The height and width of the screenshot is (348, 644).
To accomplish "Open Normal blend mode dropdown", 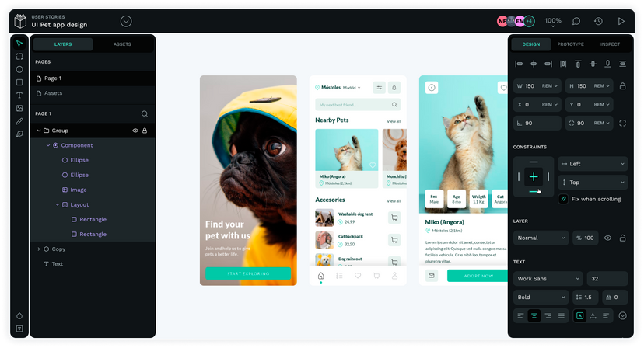I will coord(541,238).
